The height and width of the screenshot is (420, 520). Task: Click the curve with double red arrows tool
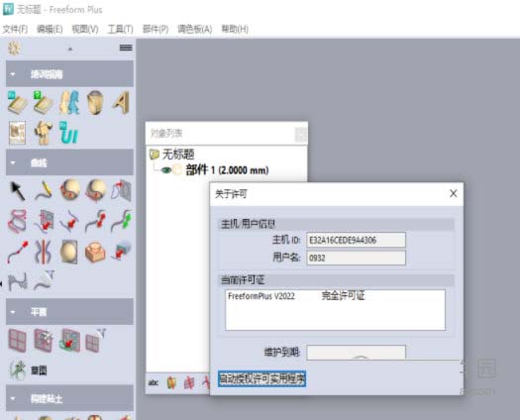click(96, 220)
